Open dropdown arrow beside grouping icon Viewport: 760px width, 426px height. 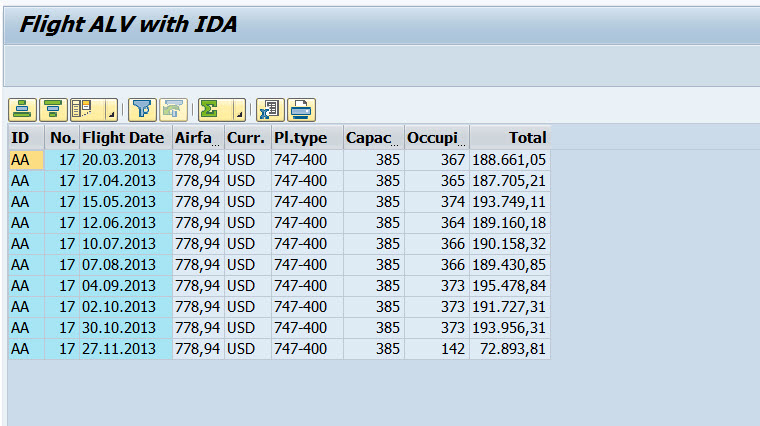click(x=108, y=109)
